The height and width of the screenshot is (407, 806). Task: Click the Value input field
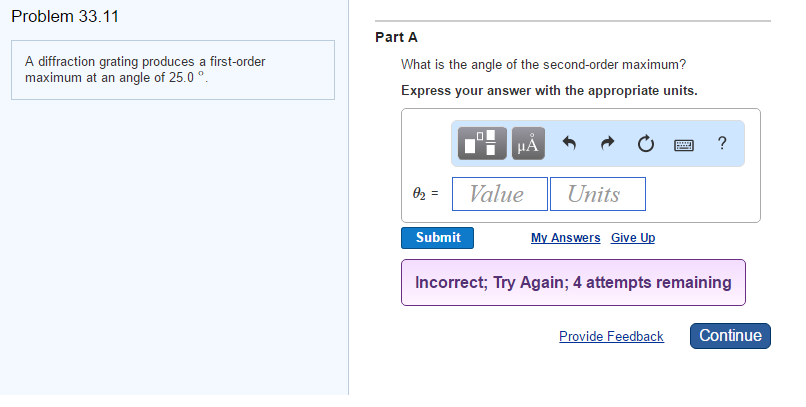pos(500,194)
